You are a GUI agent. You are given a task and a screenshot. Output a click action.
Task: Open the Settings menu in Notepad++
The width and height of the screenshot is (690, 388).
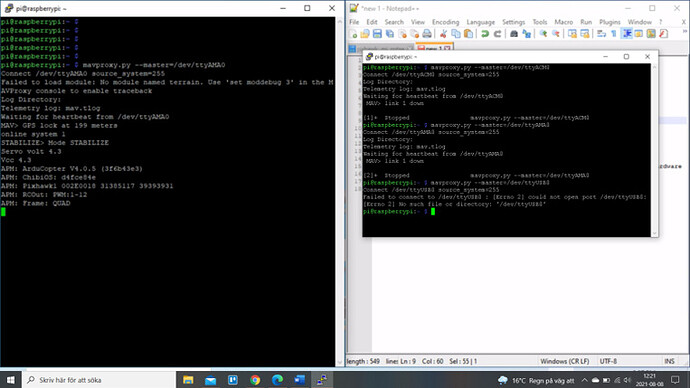coord(514,22)
